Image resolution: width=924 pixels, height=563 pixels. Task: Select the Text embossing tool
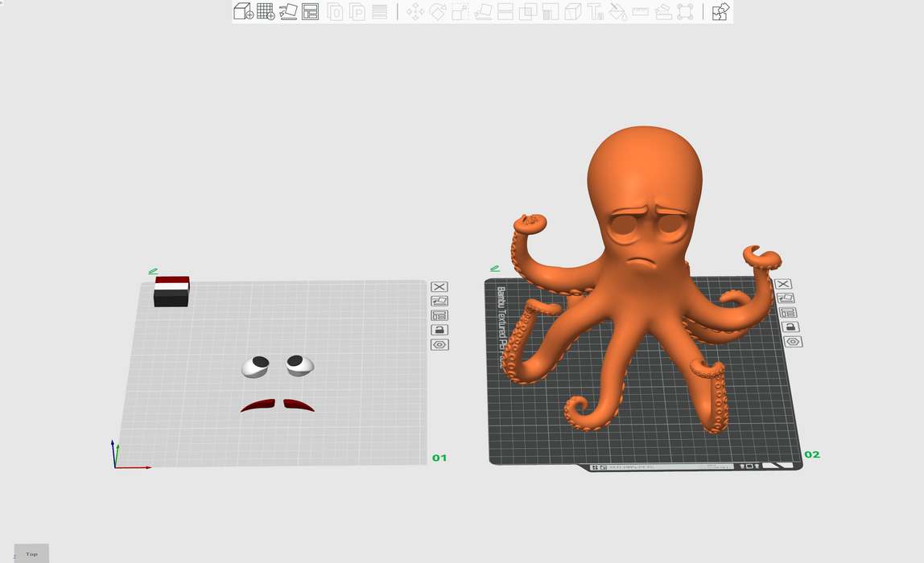596,11
